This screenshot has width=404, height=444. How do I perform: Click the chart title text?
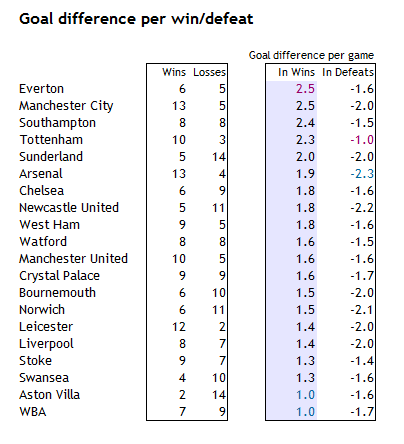click(136, 19)
